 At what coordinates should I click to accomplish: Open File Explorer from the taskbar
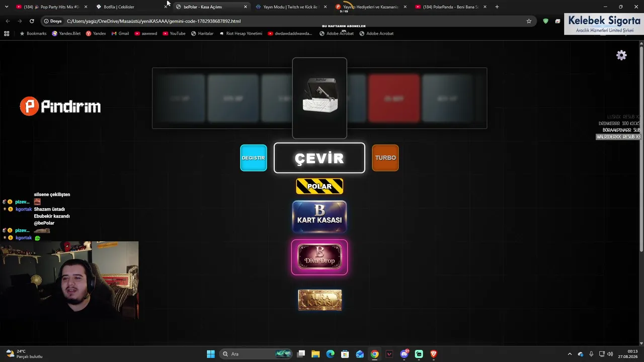click(315, 354)
